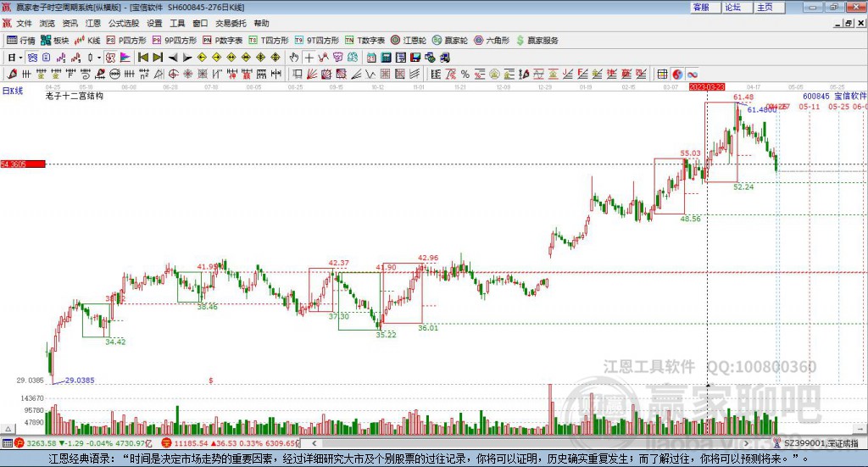Switch to the K线 chart view
Image resolution: width=868 pixels, height=467 pixels.
click(x=87, y=41)
